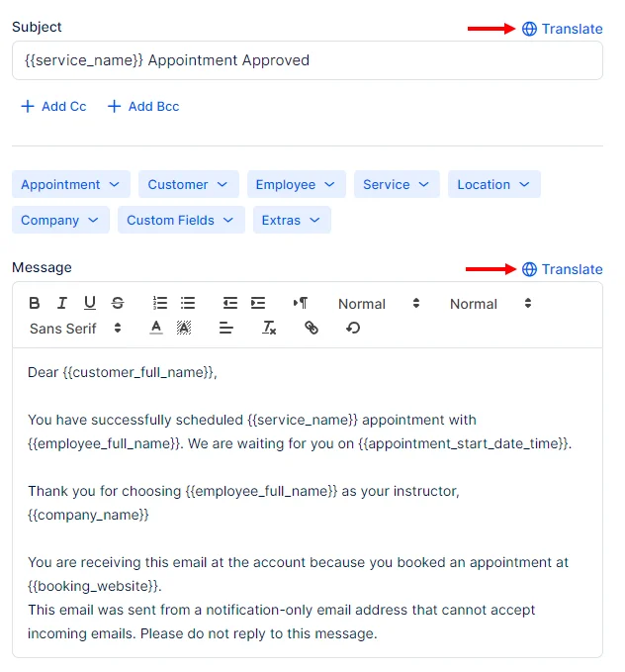Clear the text formatting

click(269, 329)
